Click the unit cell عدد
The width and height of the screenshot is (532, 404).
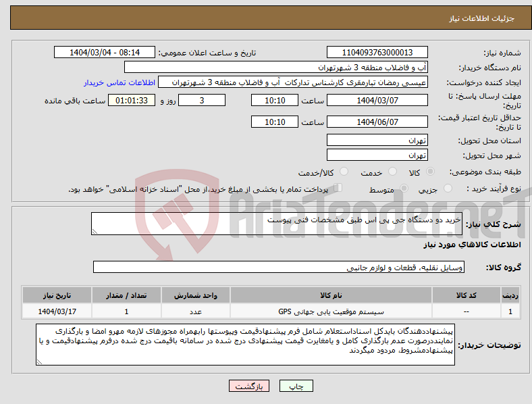(x=196, y=311)
